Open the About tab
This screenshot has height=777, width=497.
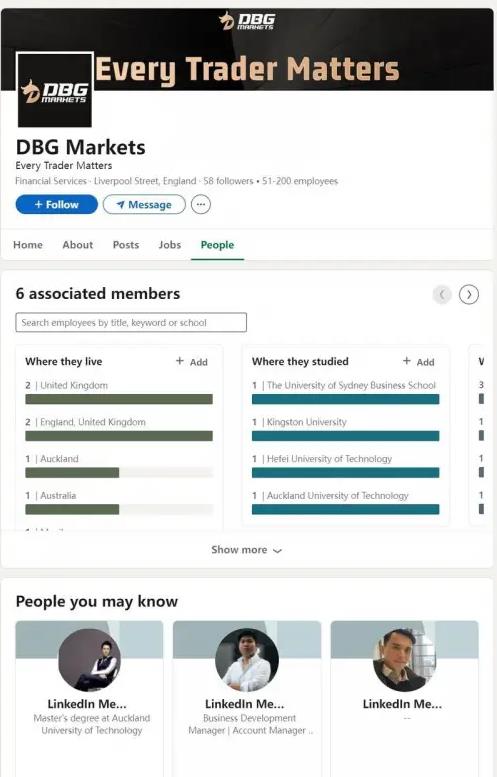(78, 245)
